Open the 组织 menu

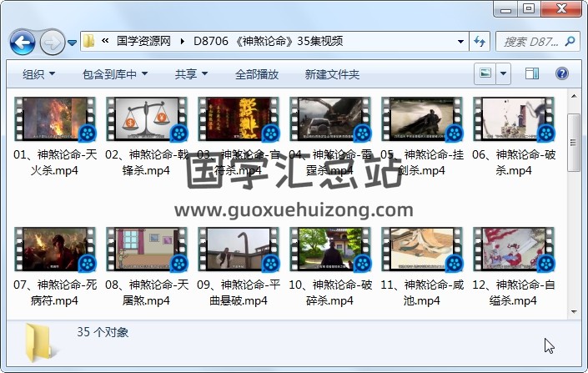point(38,74)
